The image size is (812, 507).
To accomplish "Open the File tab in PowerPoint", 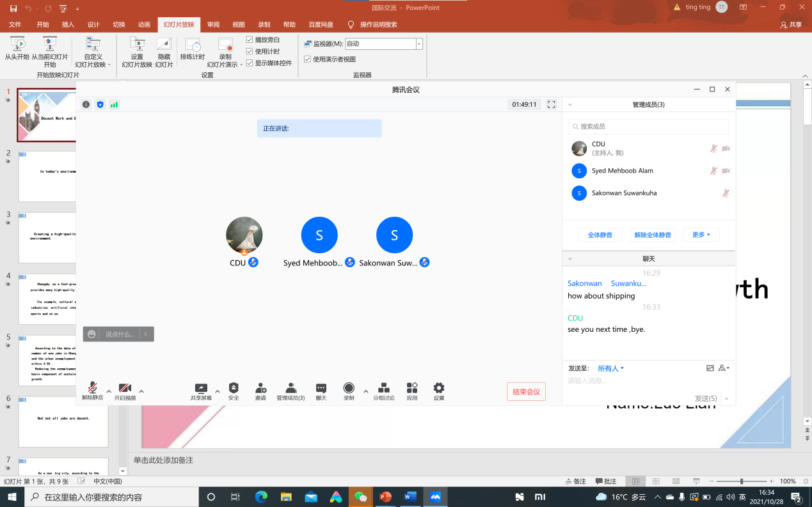I will pyautogui.click(x=15, y=24).
